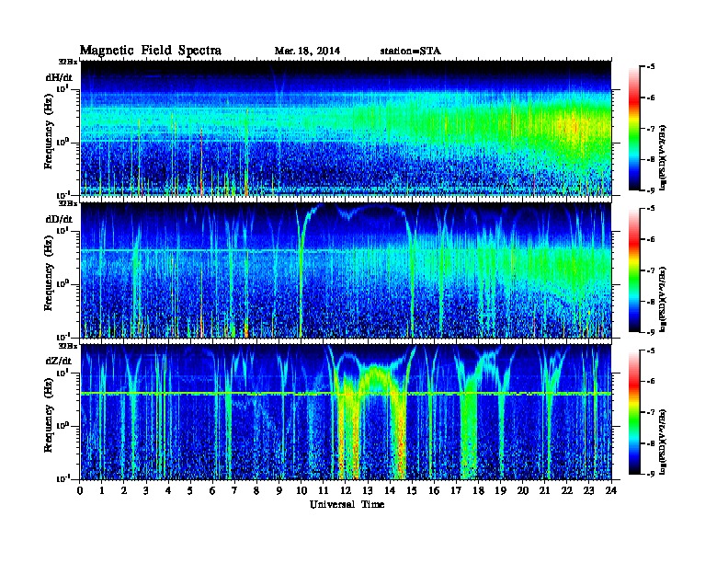The image size is (728, 563).
Task: Click the '6' hour tick label
Action: [x=212, y=490]
